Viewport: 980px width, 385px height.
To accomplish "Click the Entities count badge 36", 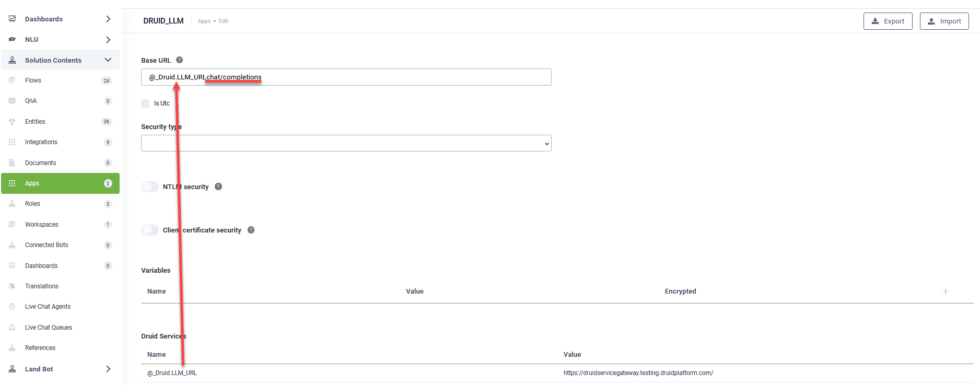I will [x=107, y=122].
